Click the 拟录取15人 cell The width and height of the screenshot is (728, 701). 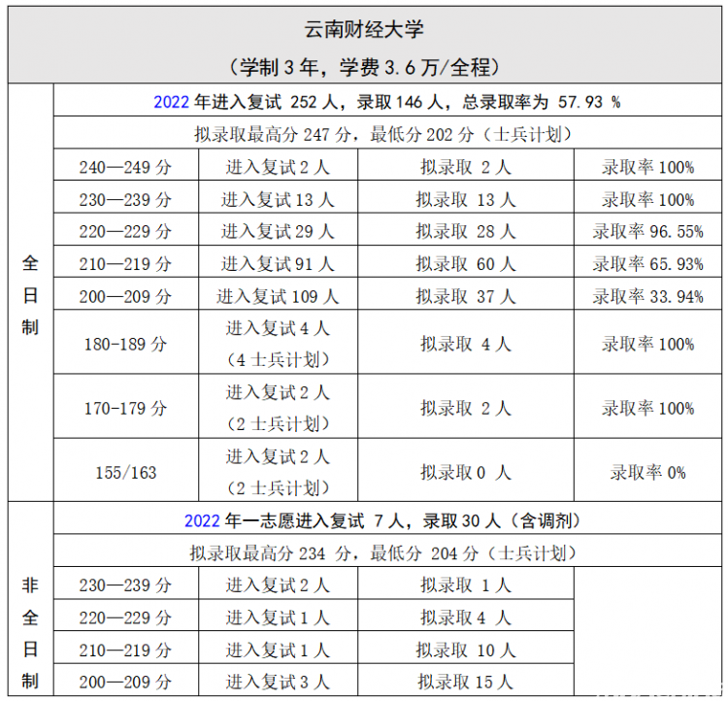coord(466,680)
